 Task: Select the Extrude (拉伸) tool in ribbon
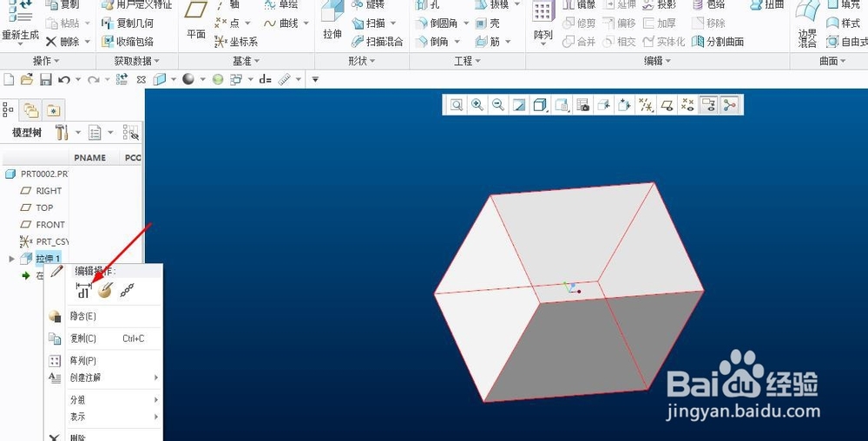[x=332, y=21]
